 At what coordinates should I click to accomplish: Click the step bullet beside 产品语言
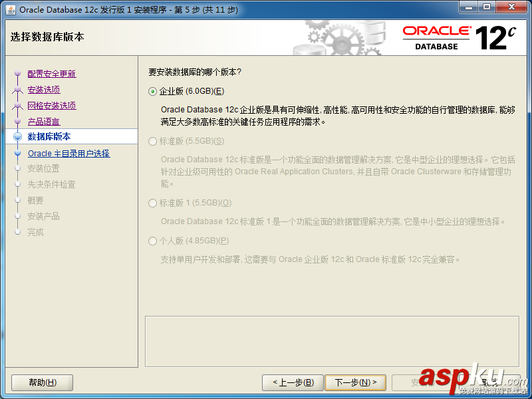[x=18, y=122]
